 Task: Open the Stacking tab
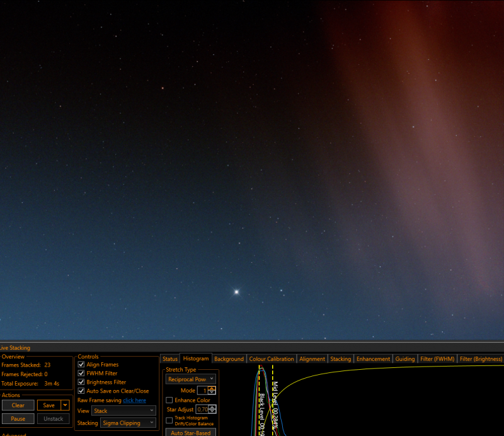click(x=340, y=359)
